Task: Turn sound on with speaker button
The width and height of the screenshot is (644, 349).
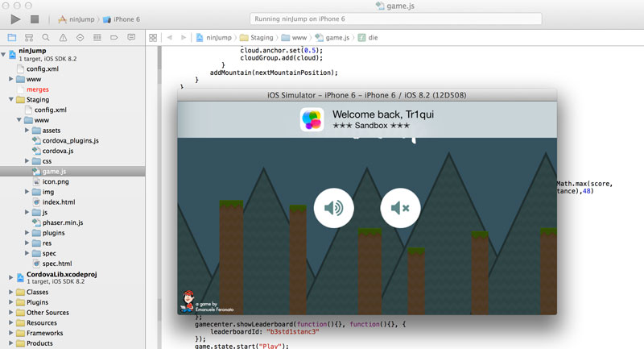Action: (333, 208)
